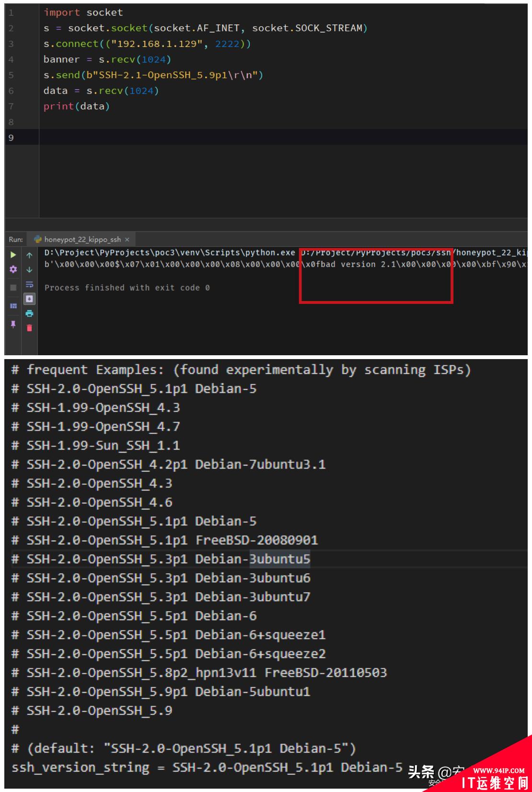Viewport: 532px width, 792px height.
Task: Click the SSH-2.1-OpenSSH_5.9p1 send string
Action: [172, 75]
